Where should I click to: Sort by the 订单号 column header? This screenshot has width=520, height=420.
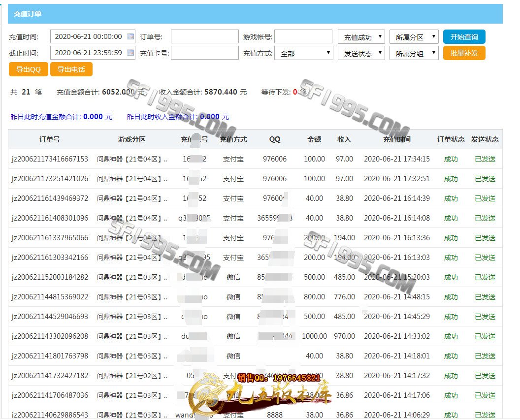point(50,139)
